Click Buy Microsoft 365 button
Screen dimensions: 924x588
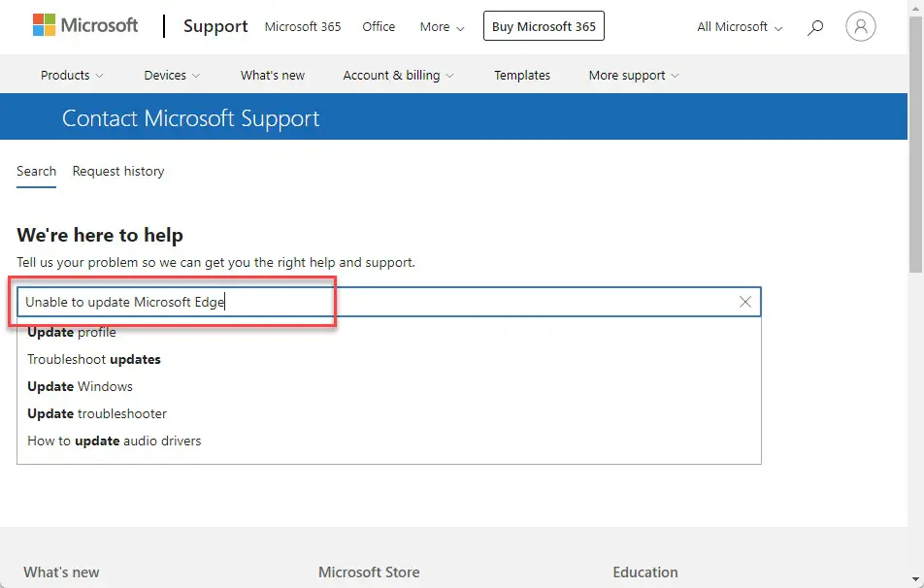point(544,26)
